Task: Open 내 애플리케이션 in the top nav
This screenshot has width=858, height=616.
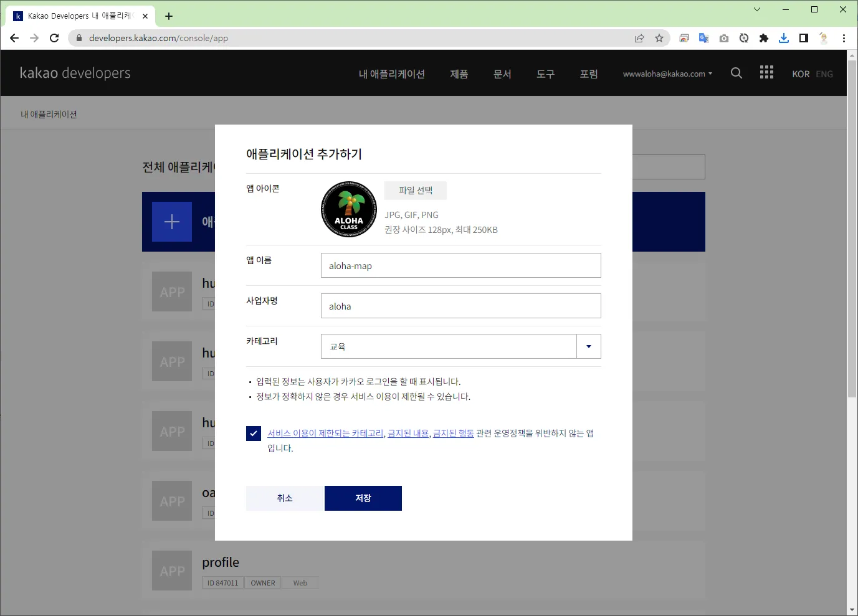Action: [x=392, y=73]
